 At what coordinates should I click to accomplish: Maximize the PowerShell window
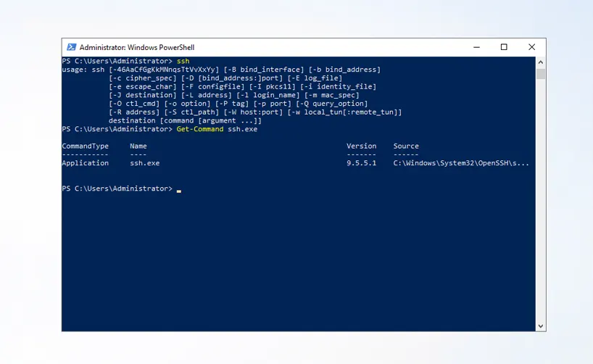click(x=504, y=47)
